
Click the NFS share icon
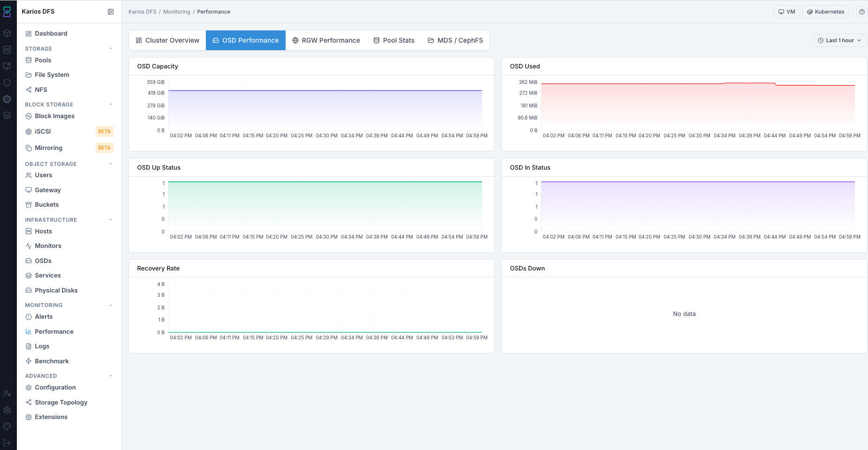click(x=29, y=90)
